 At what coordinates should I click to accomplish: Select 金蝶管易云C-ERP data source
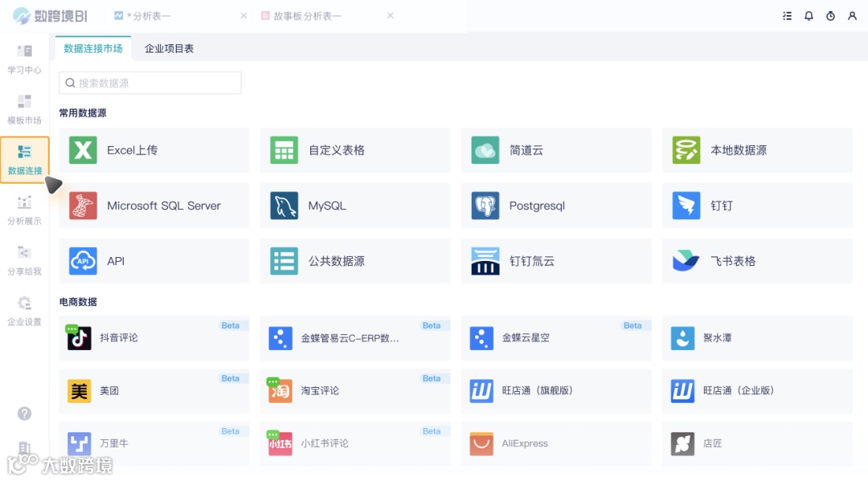pyautogui.click(x=355, y=338)
